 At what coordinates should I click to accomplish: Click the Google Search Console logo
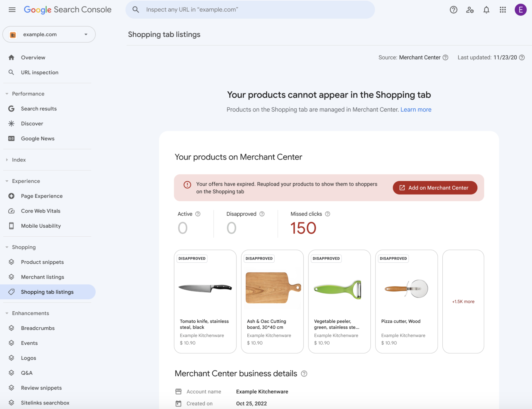coord(67,10)
